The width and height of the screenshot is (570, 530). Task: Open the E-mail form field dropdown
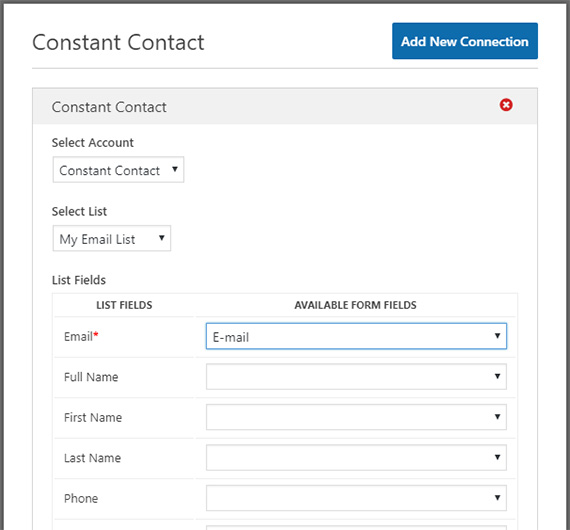pos(356,336)
